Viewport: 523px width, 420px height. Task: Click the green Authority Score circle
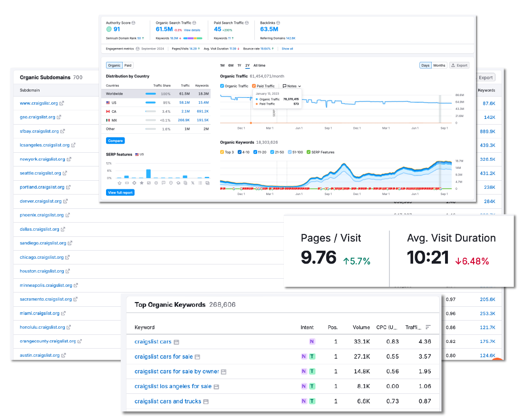click(x=109, y=29)
